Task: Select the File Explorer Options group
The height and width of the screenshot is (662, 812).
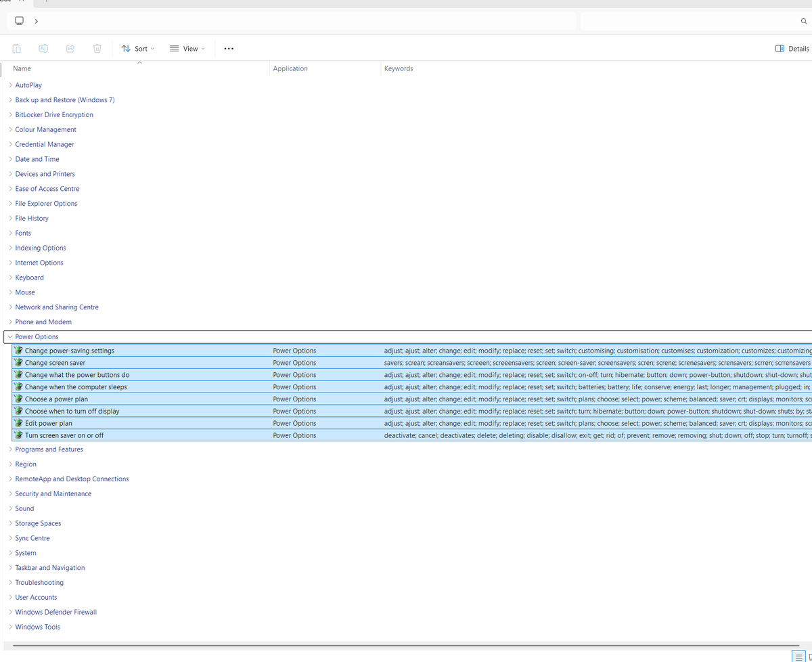Action: 46,204
